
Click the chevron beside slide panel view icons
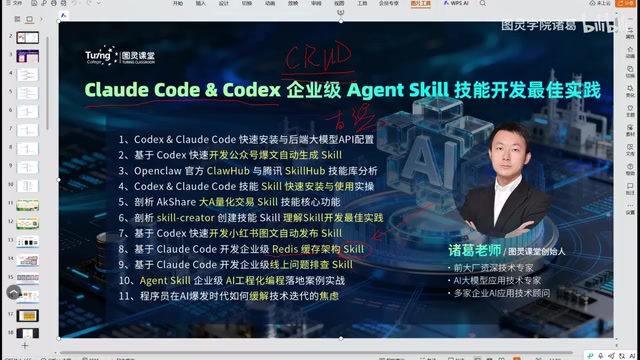coord(41,19)
